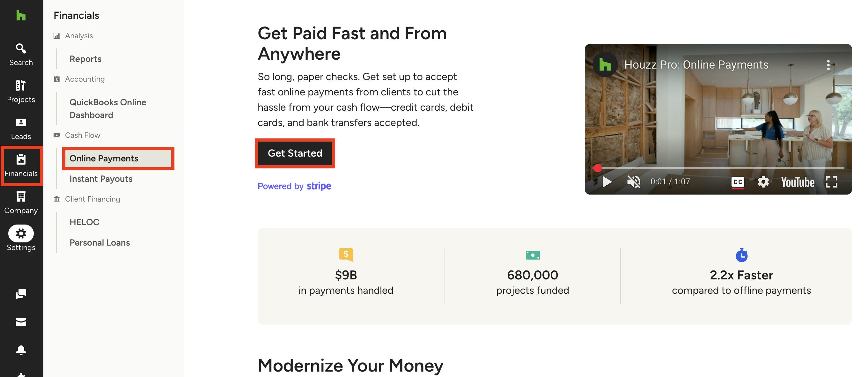This screenshot has height=377, width=868.
Task: Follow the Powered by Stripe link
Action: [x=294, y=186]
